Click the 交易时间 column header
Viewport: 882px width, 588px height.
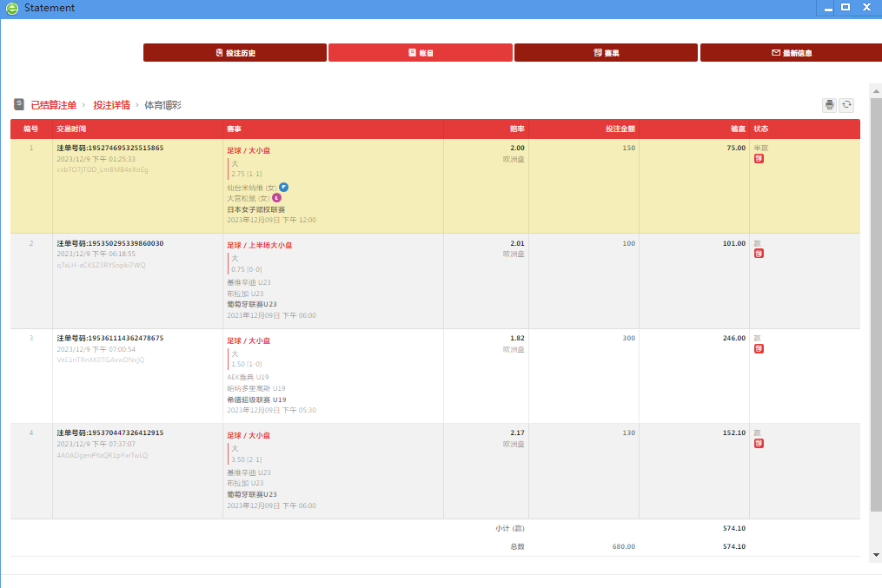point(71,129)
